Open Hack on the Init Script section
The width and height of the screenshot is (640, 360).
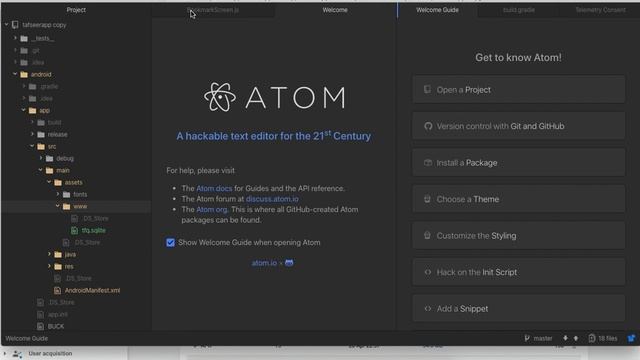tap(518, 272)
